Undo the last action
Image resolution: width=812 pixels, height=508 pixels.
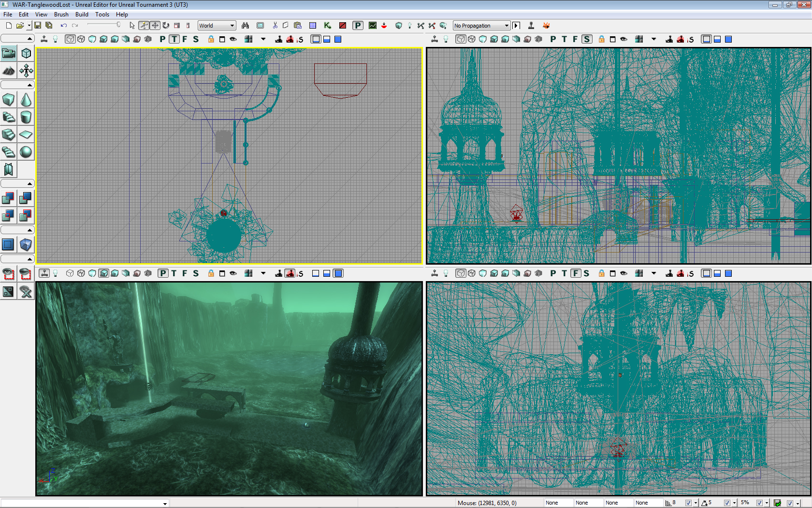tap(63, 26)
